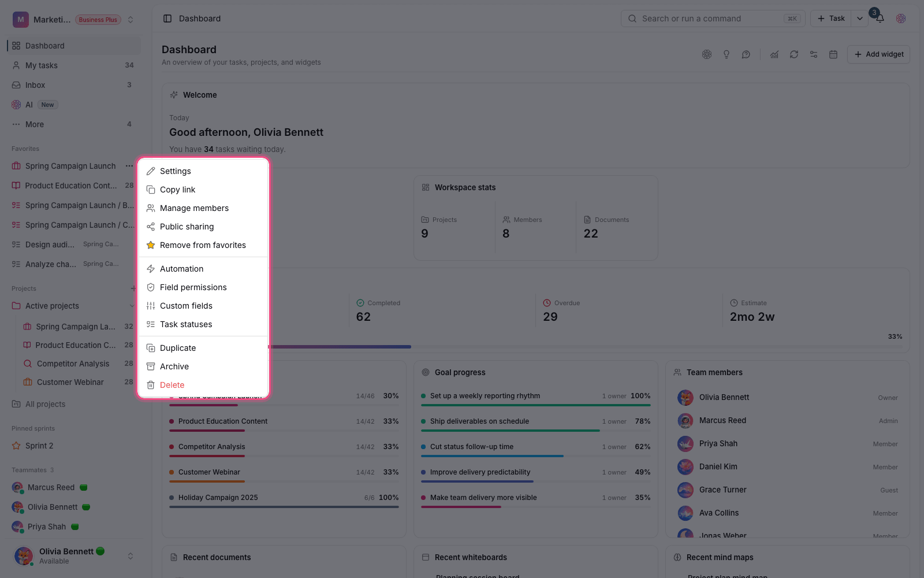This screenshot has width=924, height=578.
Task: Click the refresh icon in dashboard toolbar
Action: (x=794, y=54)
